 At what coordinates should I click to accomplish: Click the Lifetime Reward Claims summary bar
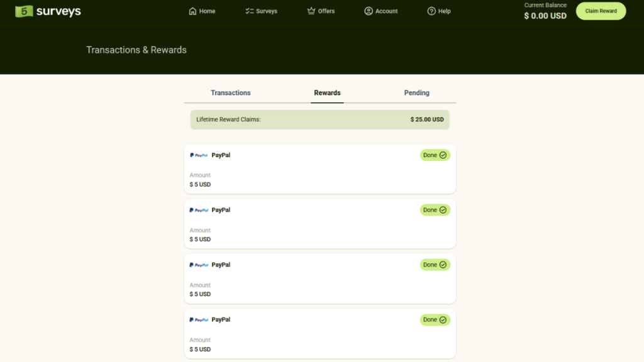pos(320,119)
